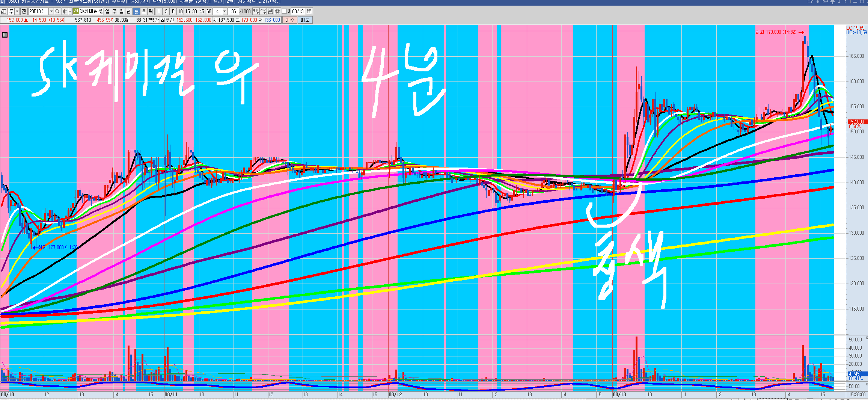Click the current price 152,000 in quote bar
This screenshot has height=400, width=868.
pyautogui.click(x=15, y=20)
